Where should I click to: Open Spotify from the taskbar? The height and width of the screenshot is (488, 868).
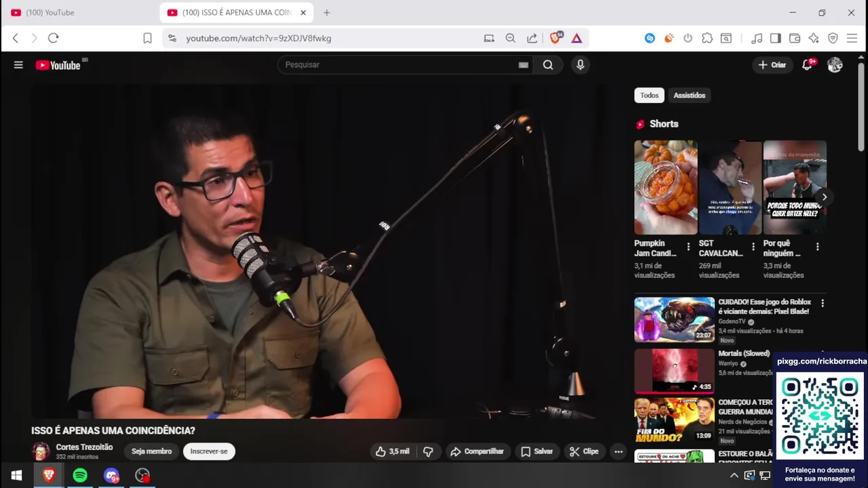[80, 476]
